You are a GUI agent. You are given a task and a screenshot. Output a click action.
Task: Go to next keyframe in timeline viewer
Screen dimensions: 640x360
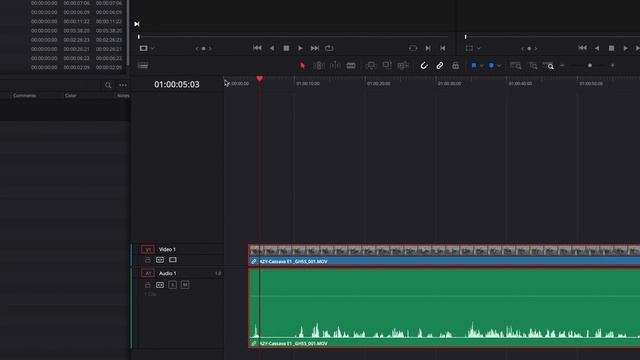(x=536, y=49)
